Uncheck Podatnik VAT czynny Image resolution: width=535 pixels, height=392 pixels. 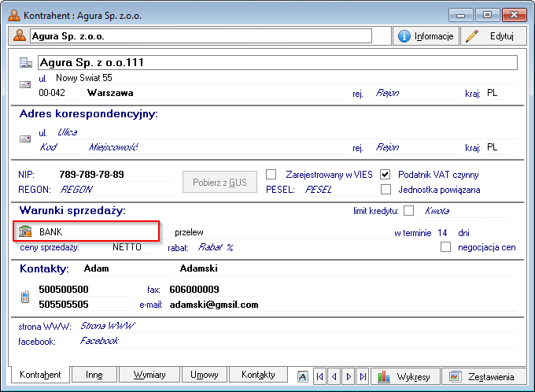[x=386, y=175]
